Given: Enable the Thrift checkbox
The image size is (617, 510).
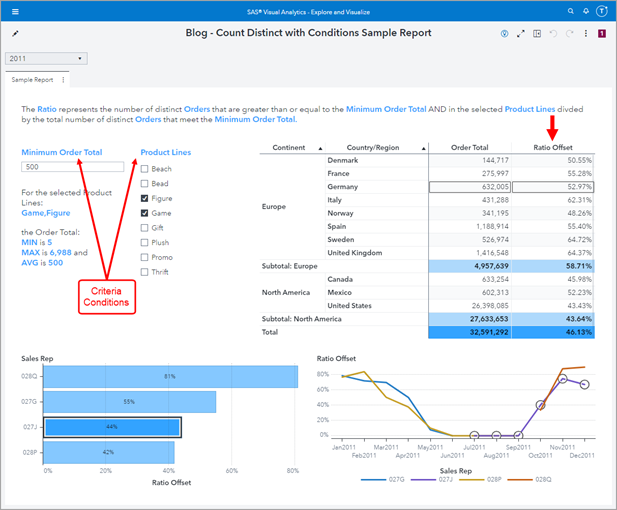Looking at the screenshot, I should tap(145, 271).
